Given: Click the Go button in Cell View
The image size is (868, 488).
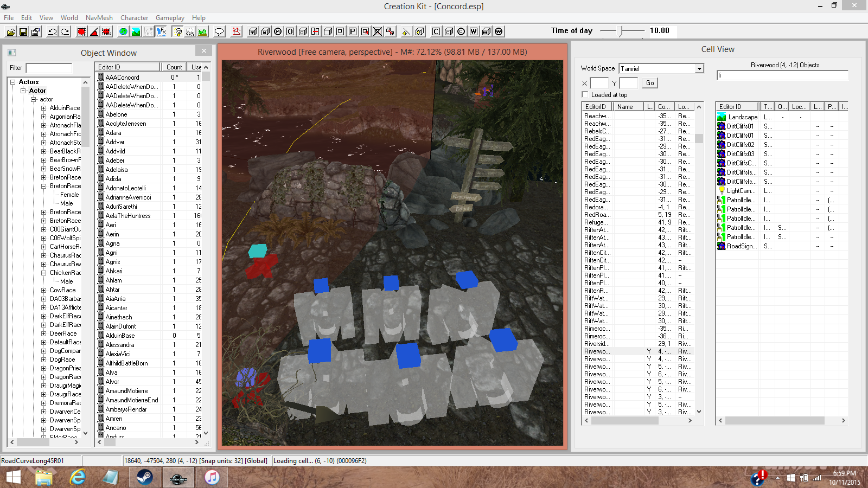Looking at the screenshot, I should 650,83.
